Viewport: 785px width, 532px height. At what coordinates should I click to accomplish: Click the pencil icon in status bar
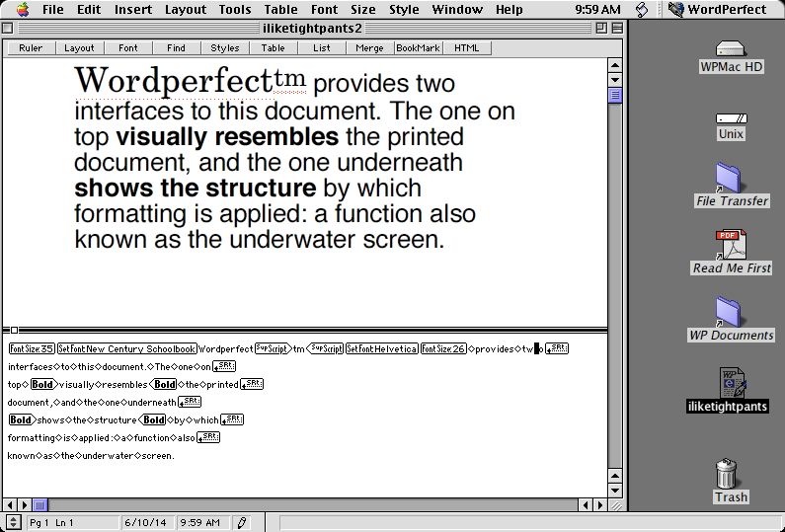(242, 522)
